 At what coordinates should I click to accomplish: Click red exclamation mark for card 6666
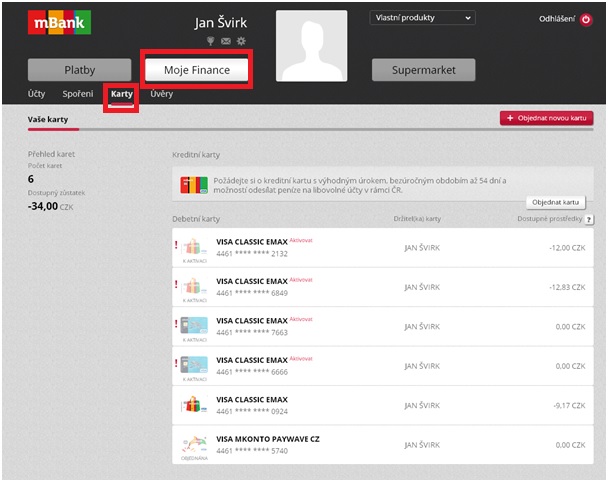[x=176, y=363]
